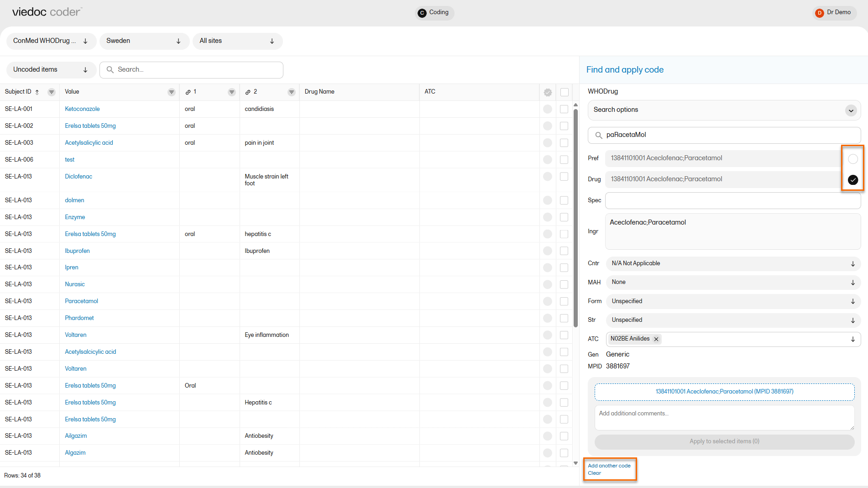Click the Add additional comments text box
The height and width of the screenshot is (488, 868).
coord(724,417)
